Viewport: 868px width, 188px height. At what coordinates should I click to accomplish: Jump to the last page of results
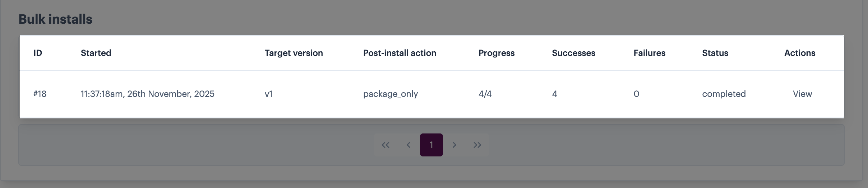[477, 145]
